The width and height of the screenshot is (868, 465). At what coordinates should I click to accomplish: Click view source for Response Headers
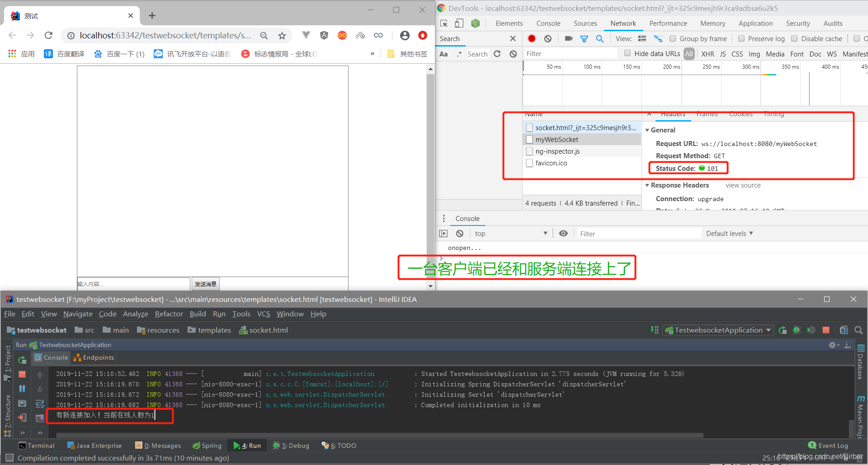(743, 185)
